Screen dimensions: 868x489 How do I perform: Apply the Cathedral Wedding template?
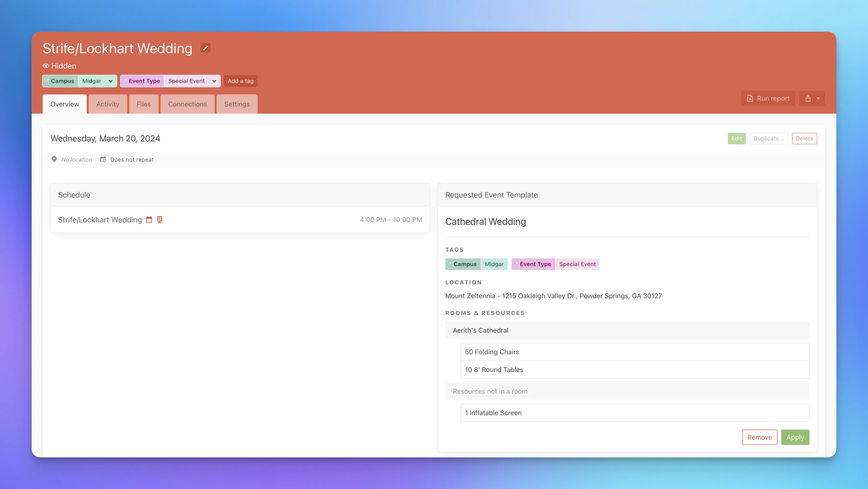(795, 437)
